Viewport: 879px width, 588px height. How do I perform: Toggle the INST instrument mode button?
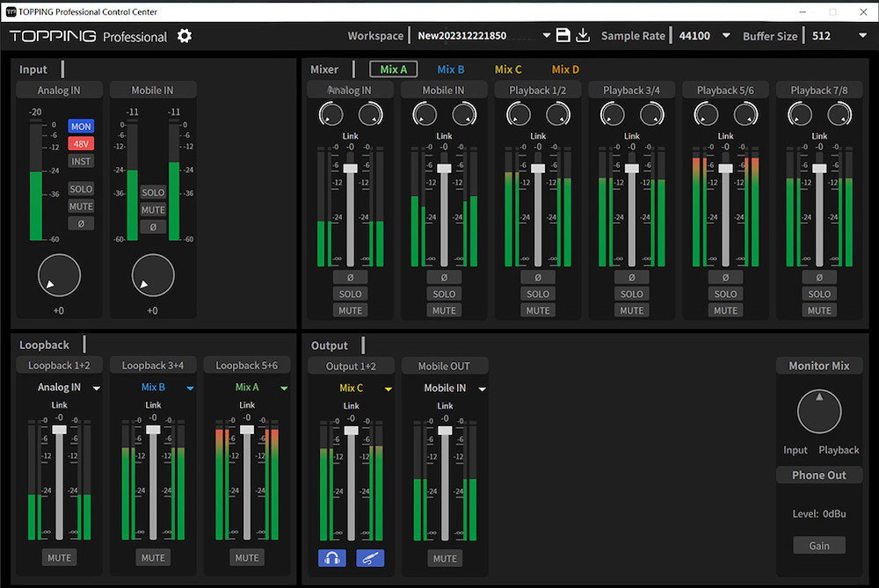(81, 162)
